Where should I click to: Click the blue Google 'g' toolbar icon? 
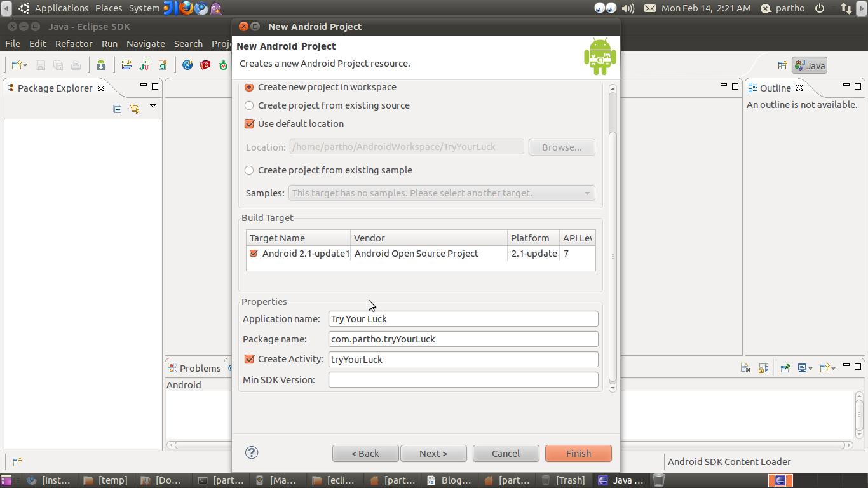click(x=187, y=65)
